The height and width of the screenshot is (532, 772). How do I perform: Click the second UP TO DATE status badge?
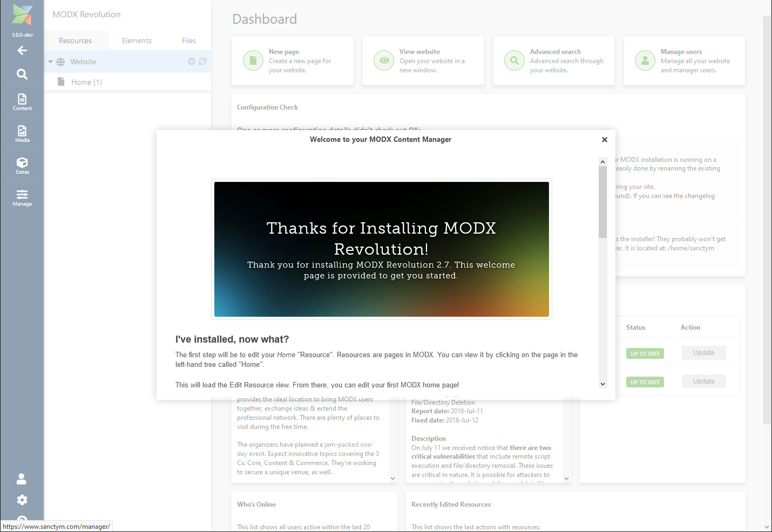point(645,382)
